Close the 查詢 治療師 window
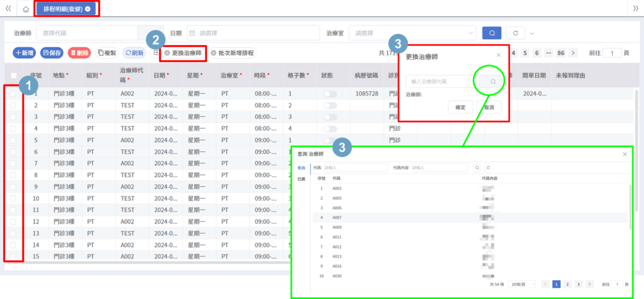Viewport: 644px width, 299px height. pos(625,155)
